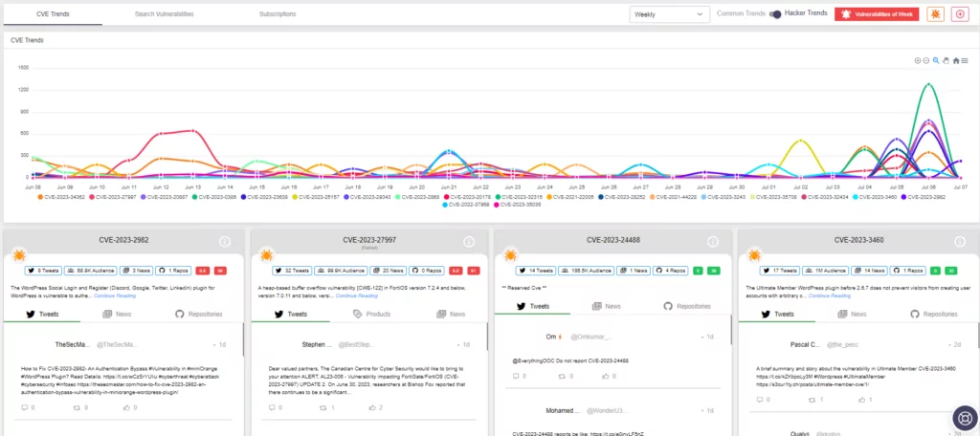Click scrollbar in CVE-2023-2982 tweet list
Image resolution: width=980 pixels, height=436 pixels.
click(x=243, y=339)
